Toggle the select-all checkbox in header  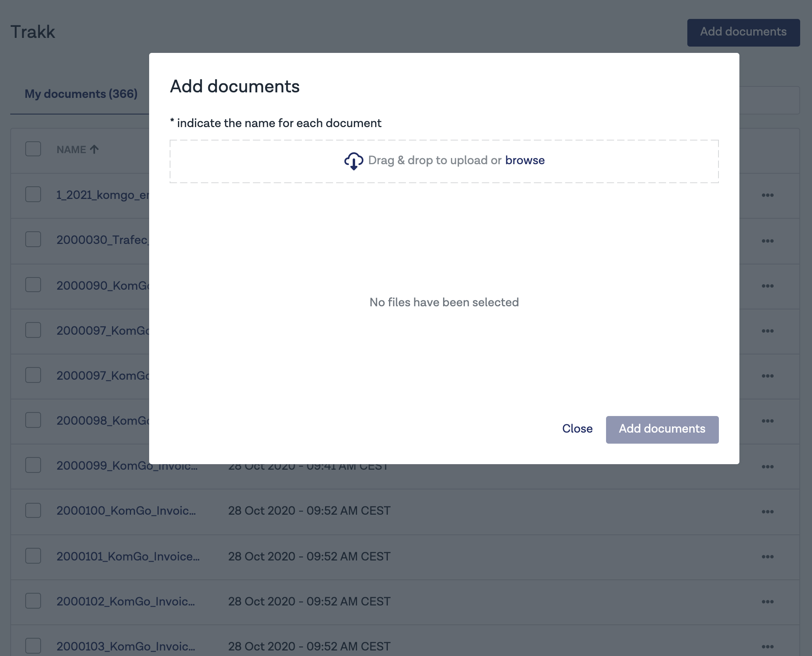[x=33, y=149]
